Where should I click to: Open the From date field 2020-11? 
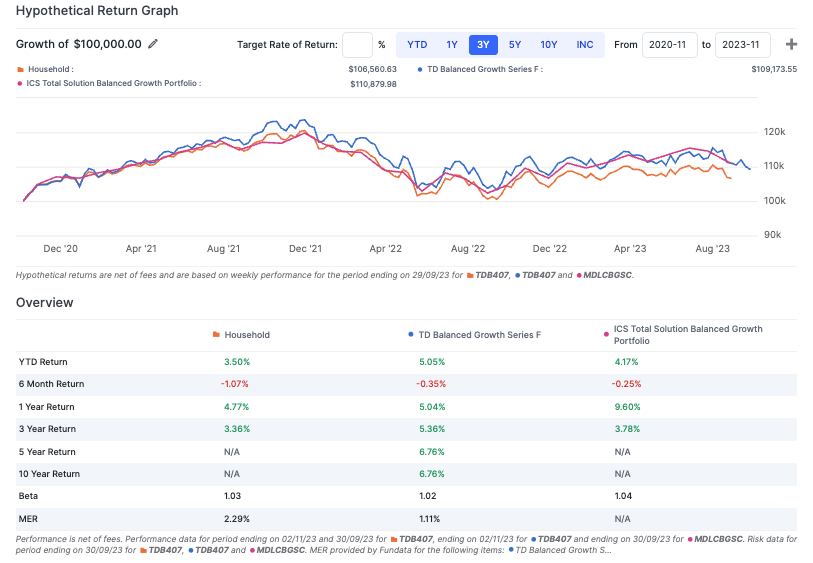(x=669, y=45)
